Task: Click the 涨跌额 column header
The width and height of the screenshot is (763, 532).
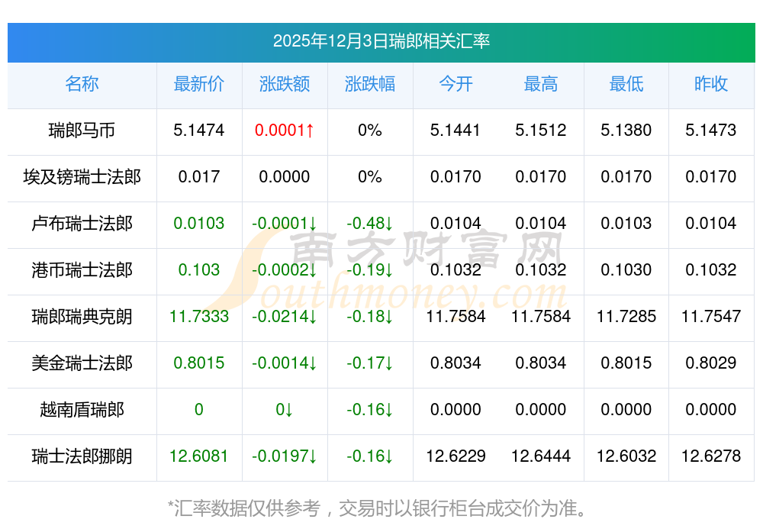Action: (x=284, y=84)
